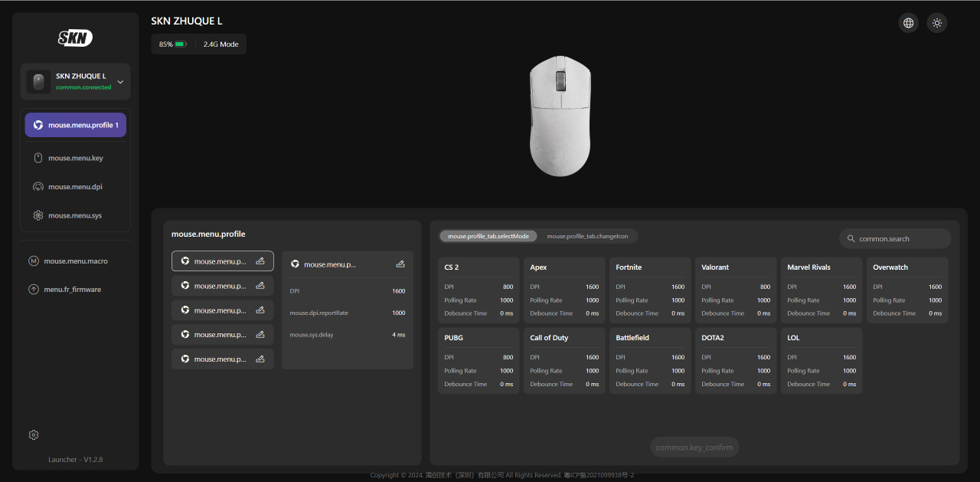The height and width of the screenshot is (482, 980).
Task: Click the mouse.dpi.reportRate 1000 row
Action: tap(348, 313)
